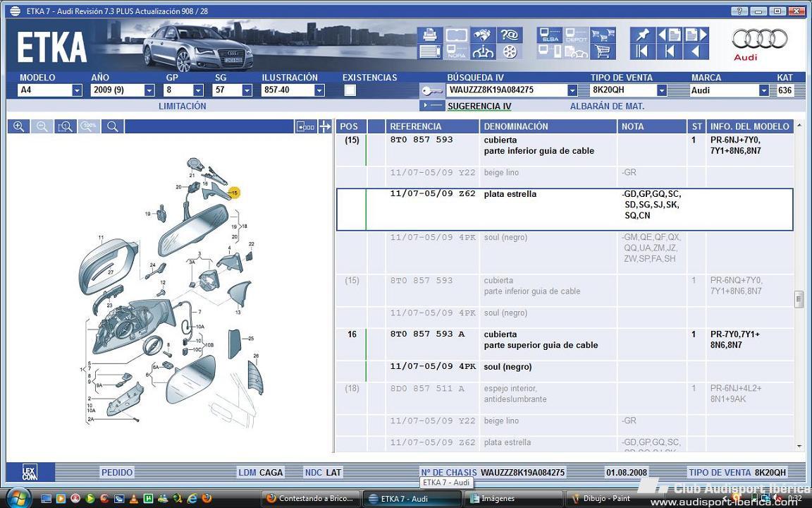The image size is (812, 508).
Task: Jump to first with double-bar arrow
Action: point(642,52)
